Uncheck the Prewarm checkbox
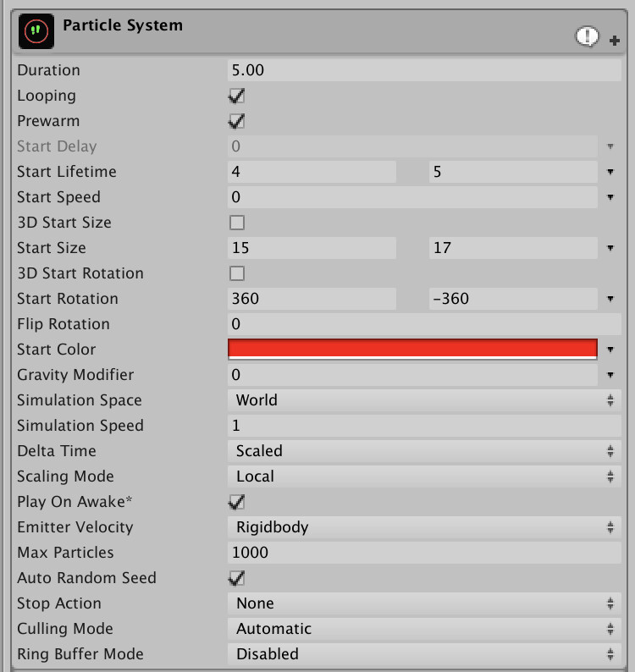 tap(237, 121)
